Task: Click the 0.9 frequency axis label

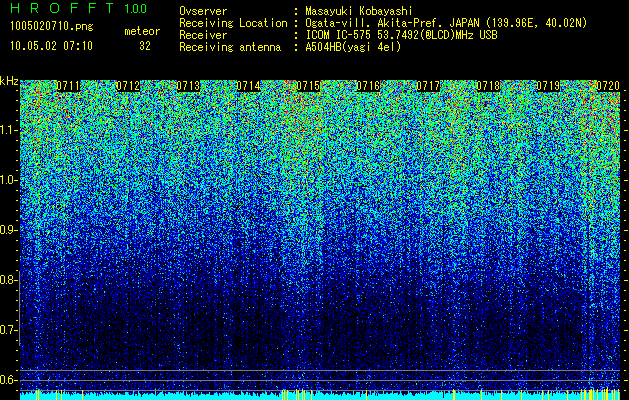Action: 8,230
